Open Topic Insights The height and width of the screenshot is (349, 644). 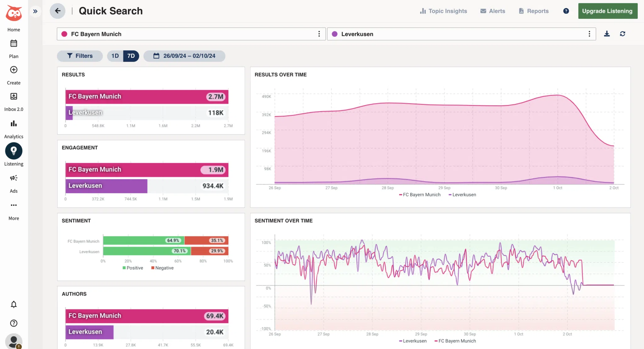443,11
